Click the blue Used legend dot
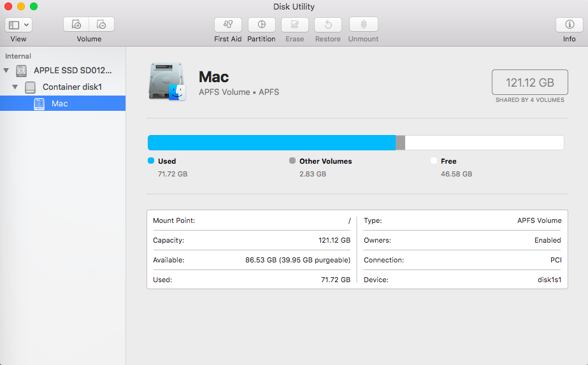This screenshot has width=588, height=365. (151, 161)
